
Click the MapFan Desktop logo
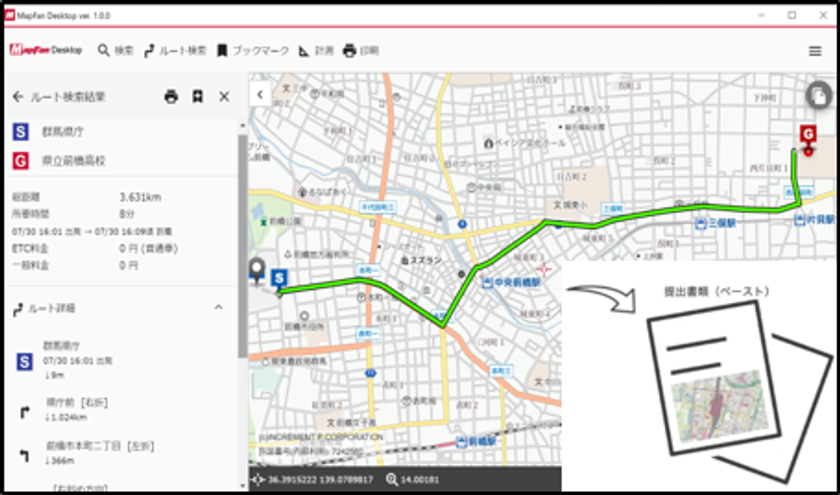tap(46, 50)
